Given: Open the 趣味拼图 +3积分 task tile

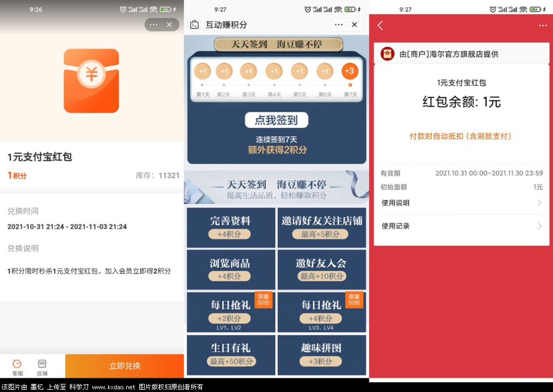Looking at the screenshot, I should click(322, 355).
